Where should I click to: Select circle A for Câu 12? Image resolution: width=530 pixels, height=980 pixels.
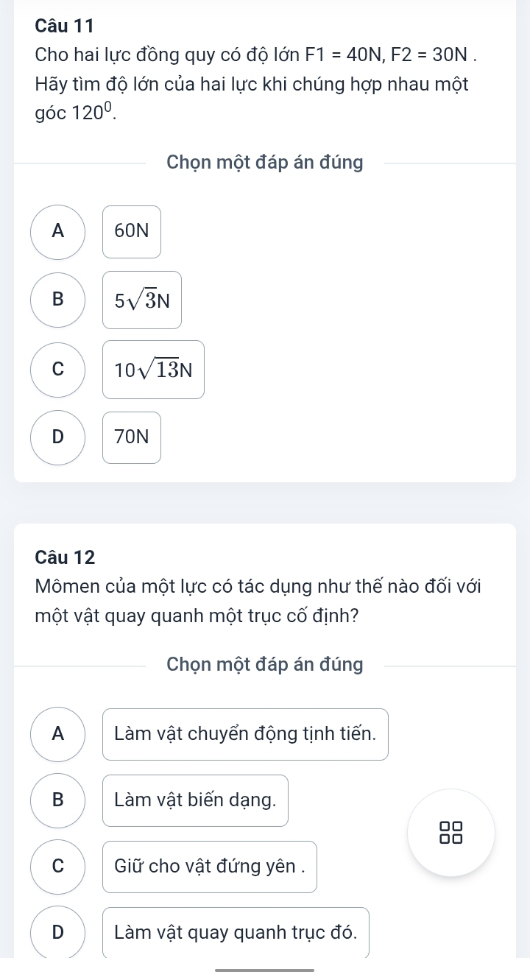pos(58,733)
